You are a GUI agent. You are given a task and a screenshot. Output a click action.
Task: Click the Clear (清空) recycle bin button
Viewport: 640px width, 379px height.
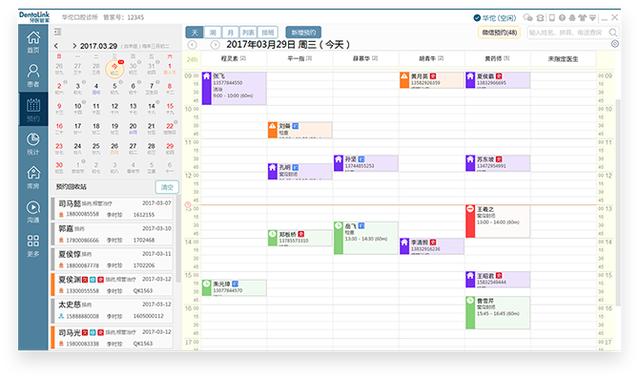(x=167, y=187)
